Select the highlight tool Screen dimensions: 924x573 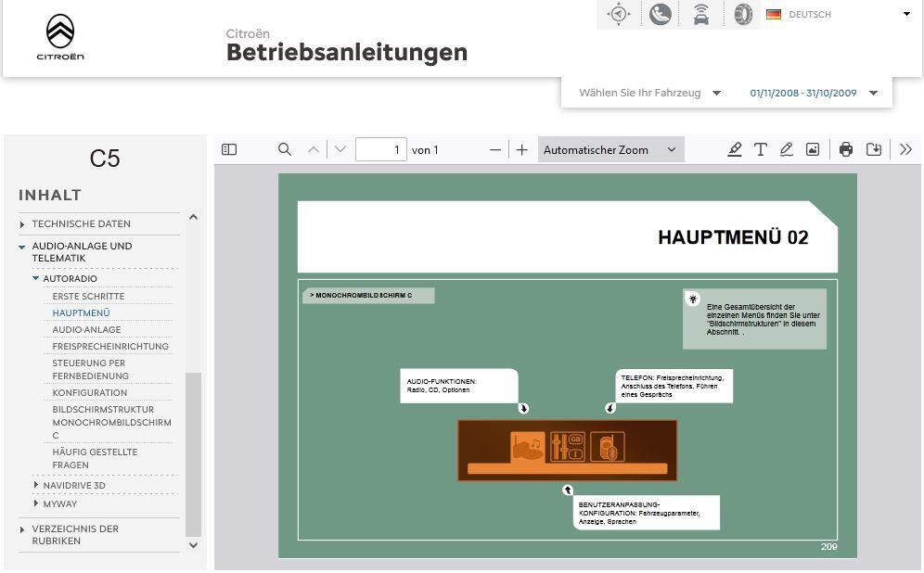tap(734, 149)
